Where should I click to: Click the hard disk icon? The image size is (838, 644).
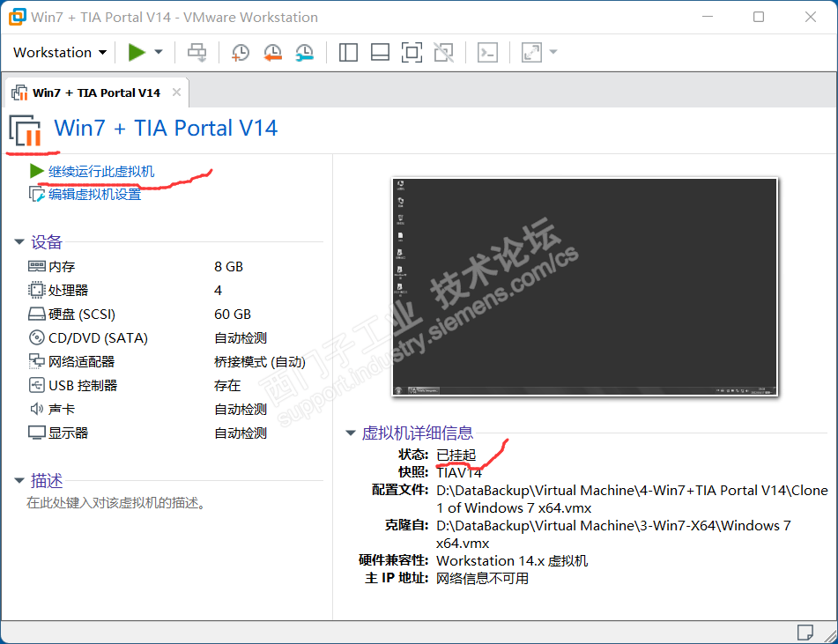(x=36, y=314)
